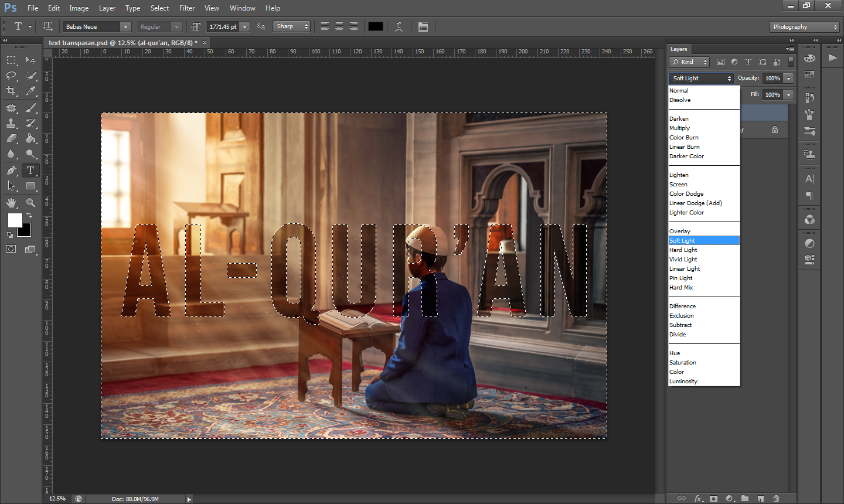Swap foreground and background colors
The height and width of the screenshot is (504, 844).
click(x=29, y=215)
